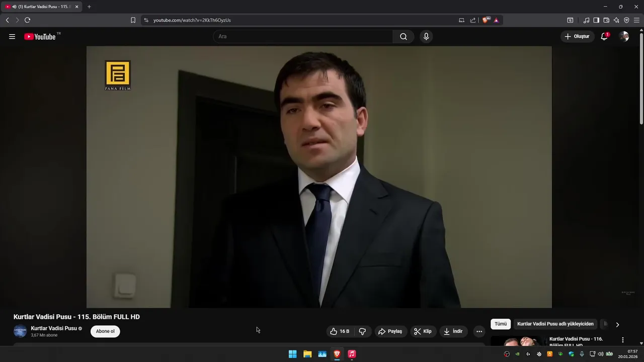The image size is (644, 362).
Task: Click the Oluştur create button
Action: [x=577, y=36]
